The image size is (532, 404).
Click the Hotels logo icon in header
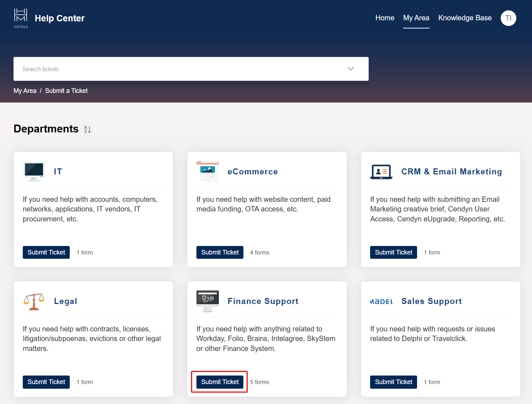(21, 18)
